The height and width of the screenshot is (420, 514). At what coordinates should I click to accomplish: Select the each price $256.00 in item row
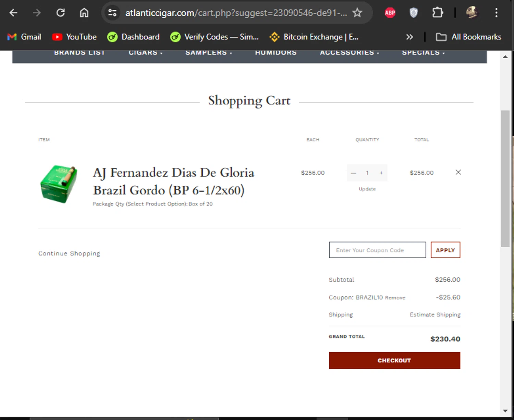313,173
